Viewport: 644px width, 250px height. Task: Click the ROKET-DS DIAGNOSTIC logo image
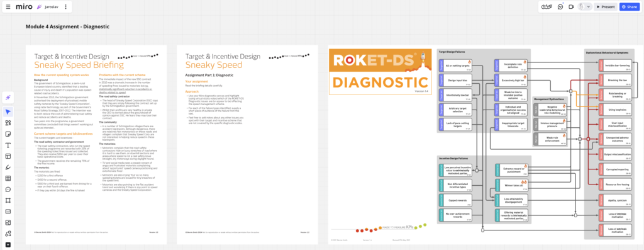[380, 72]
